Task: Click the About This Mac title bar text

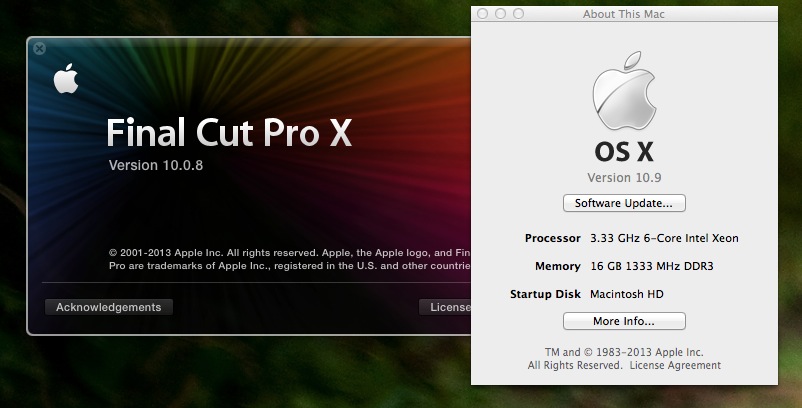Action: [623, 14]
